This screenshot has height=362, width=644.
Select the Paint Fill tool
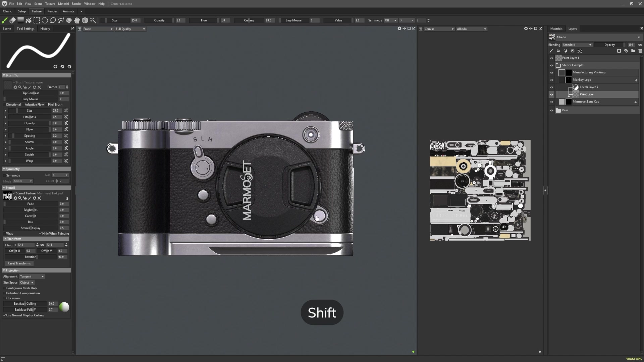pos(29,20)
